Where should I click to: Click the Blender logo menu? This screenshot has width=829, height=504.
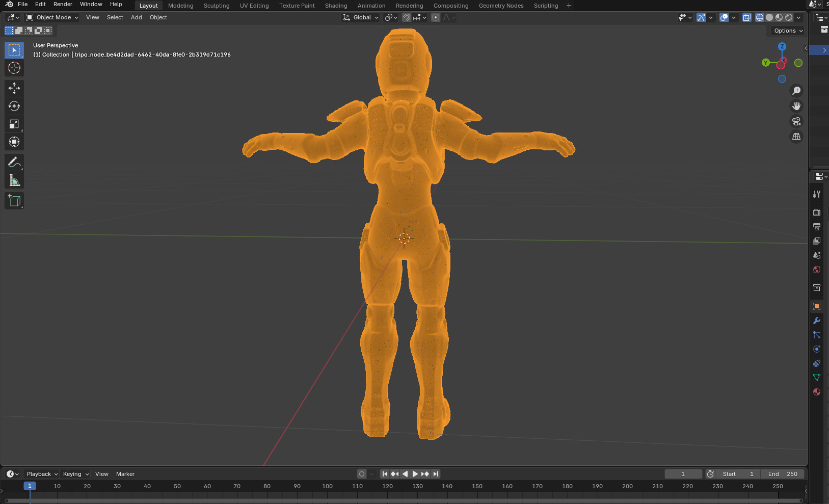(9, 4)
